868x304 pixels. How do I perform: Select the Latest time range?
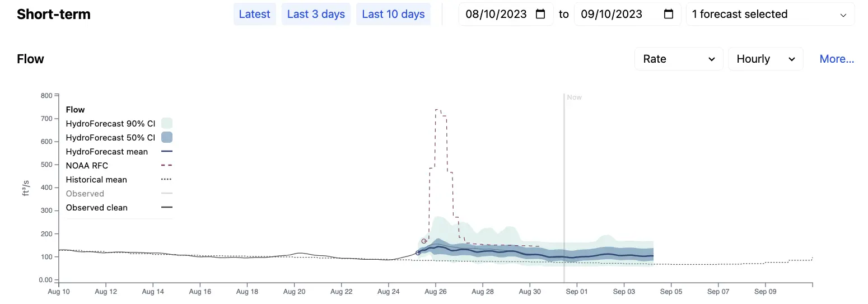pyautogui.click(x=254, y=14)
